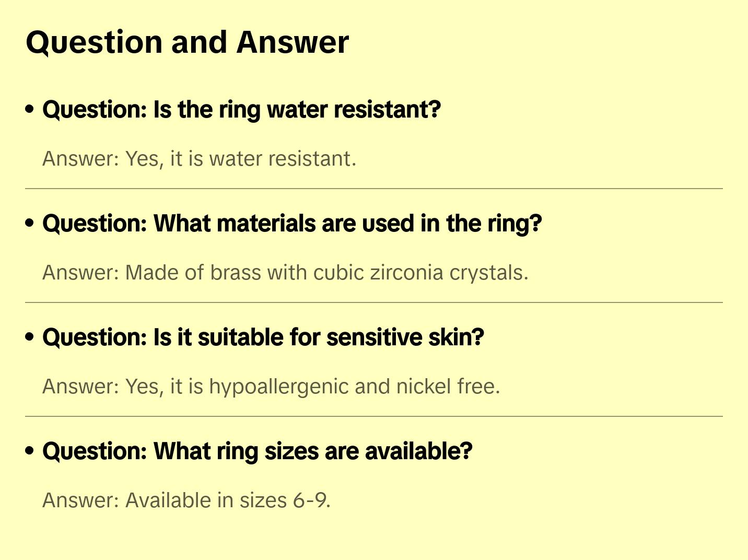Image resolution: width=748 pixels, height=560 pixels.
Task: Click the divider line beneath the hypoallergenic answer
Action: click(374, 416)
